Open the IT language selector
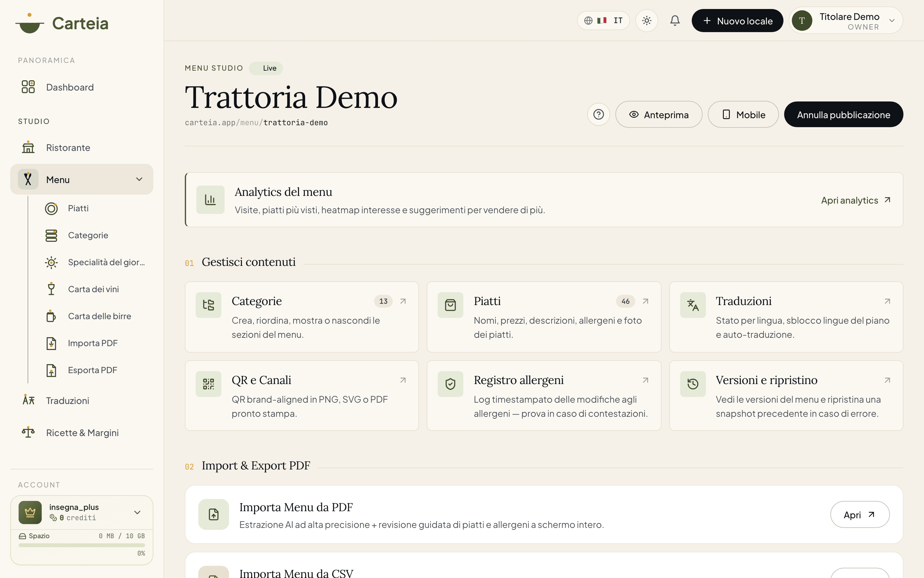Viewport: 924px width, 578px height. click(x=603, y=20)
